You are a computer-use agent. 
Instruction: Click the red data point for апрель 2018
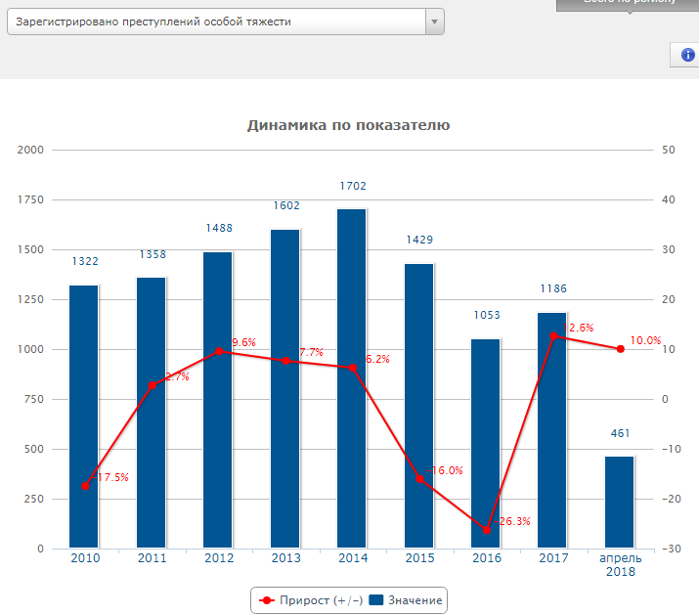tap(620, 349)
